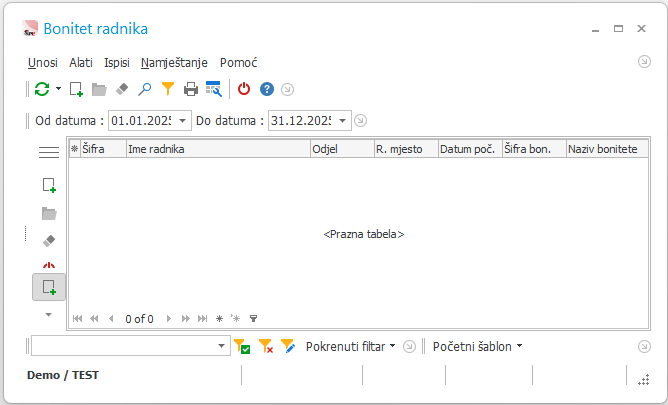Viewport: 668px width, 405px height.
Task: Click the small filter icon in navigator
Action: coord(253,319)
